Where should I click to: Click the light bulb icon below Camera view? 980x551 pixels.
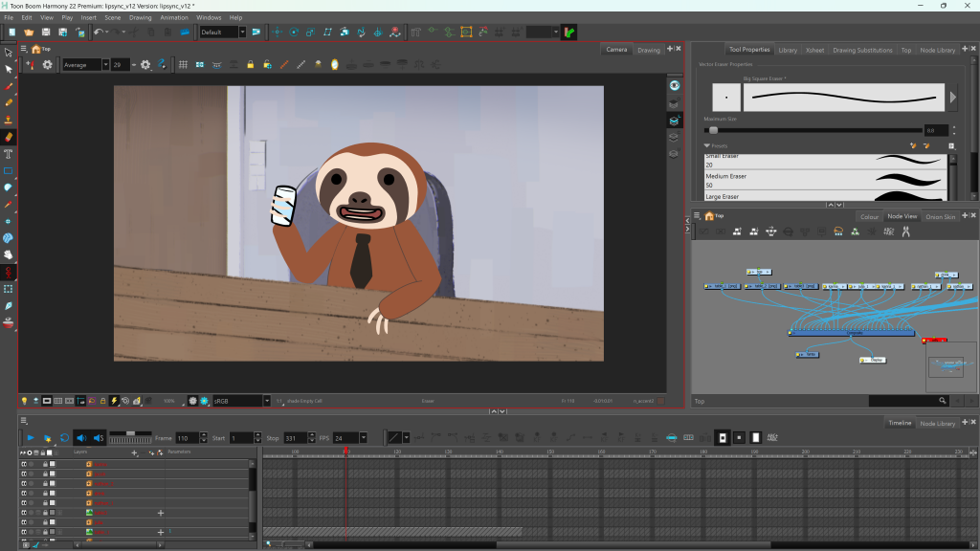click(x=24, y=401)
